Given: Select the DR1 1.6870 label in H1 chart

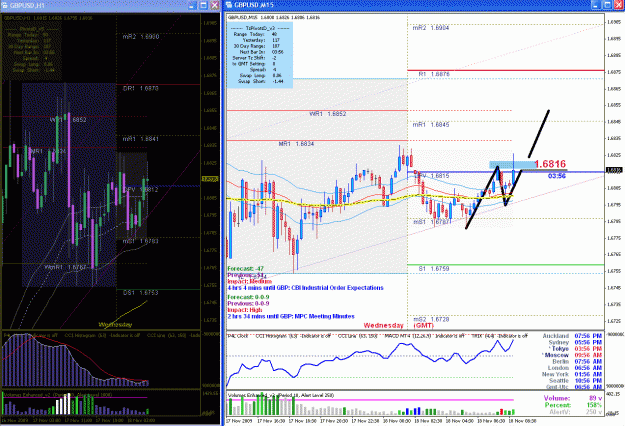Looking at the screenshot, I should (x=140, y=88).
